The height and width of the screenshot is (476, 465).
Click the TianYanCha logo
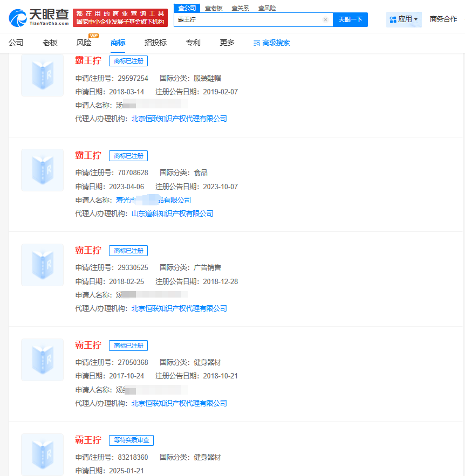pos(39,18)
